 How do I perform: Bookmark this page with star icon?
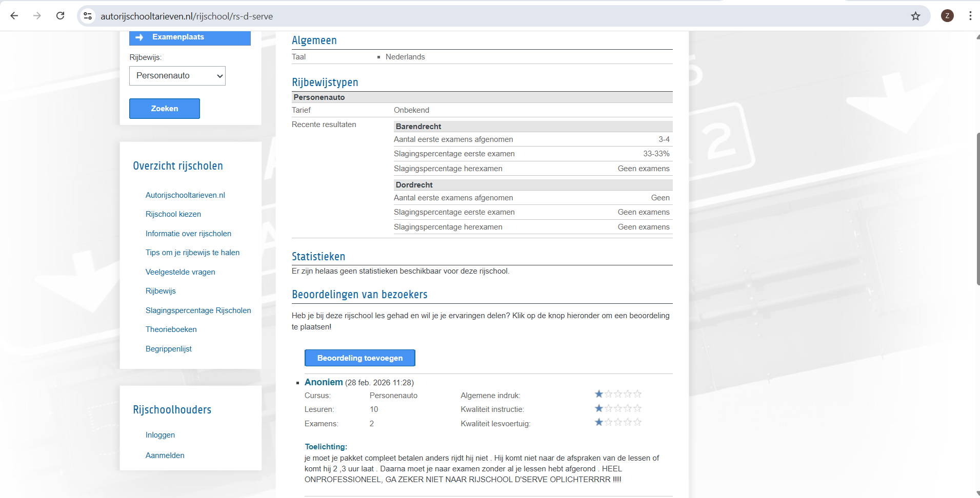pos(915,16)
